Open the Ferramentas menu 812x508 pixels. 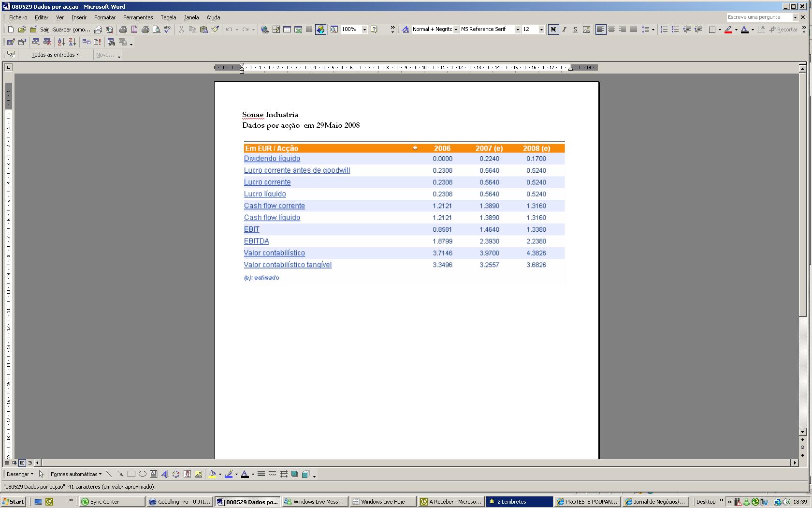(138, 17)
